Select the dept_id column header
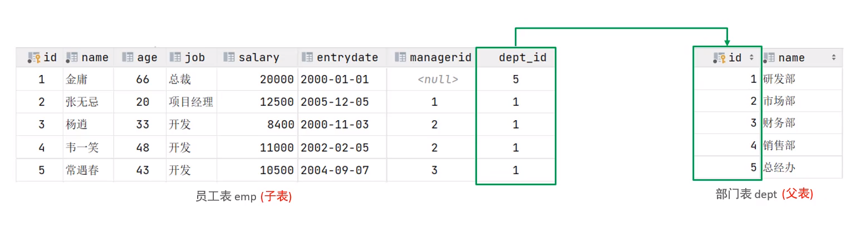The height and width of the screenshot is (232, 868). tap(515, 57)
